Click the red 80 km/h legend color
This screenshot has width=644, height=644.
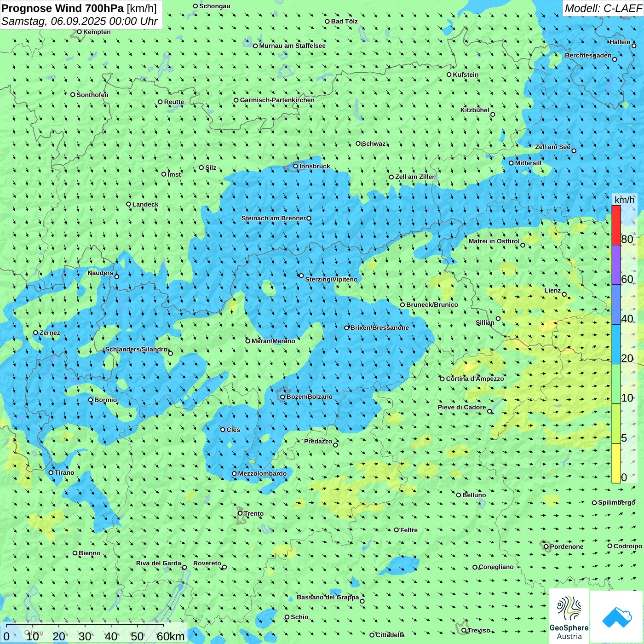[x=616, y=225]
